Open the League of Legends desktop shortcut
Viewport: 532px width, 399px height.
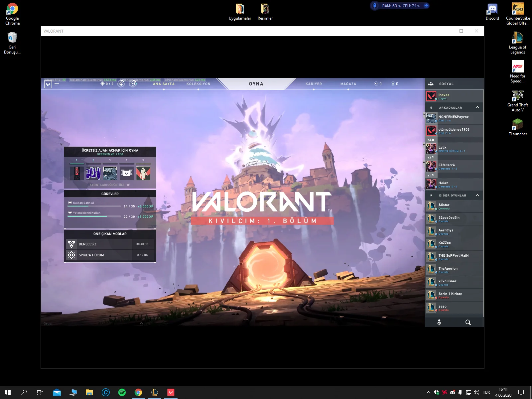[518, 43]
